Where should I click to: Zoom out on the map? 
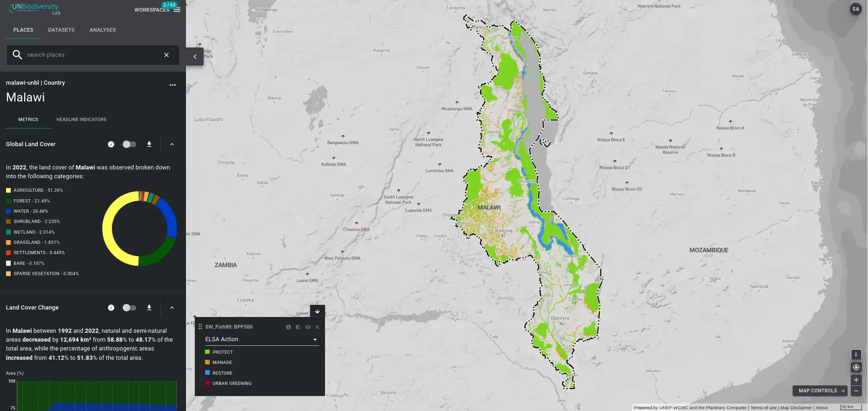[856, 391]
